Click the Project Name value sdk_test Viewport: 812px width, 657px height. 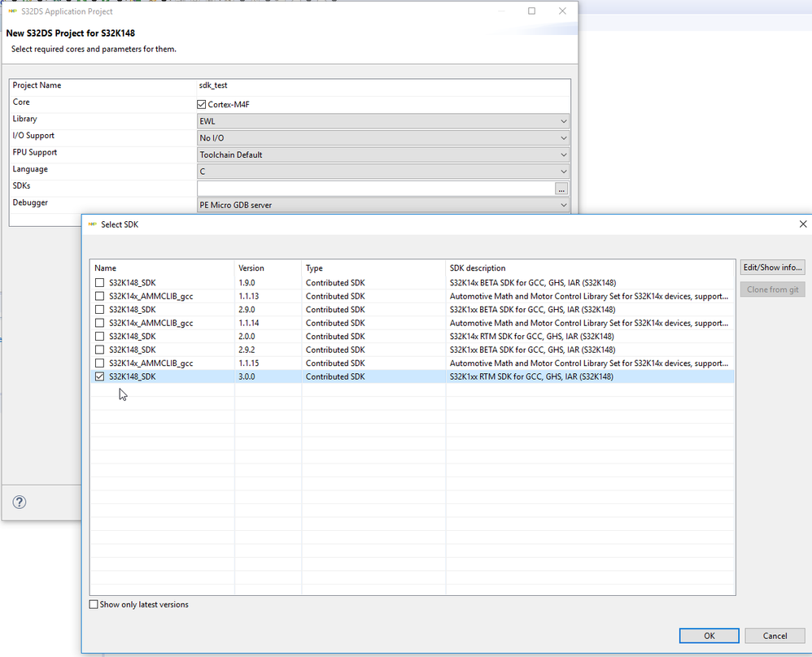213,85
